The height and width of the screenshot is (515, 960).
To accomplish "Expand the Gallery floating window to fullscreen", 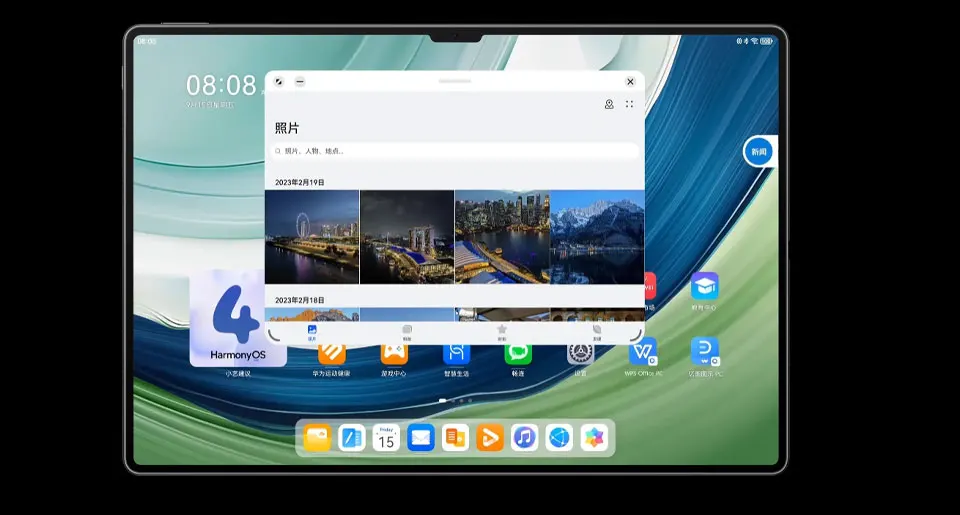I will [x=279, y=81].
